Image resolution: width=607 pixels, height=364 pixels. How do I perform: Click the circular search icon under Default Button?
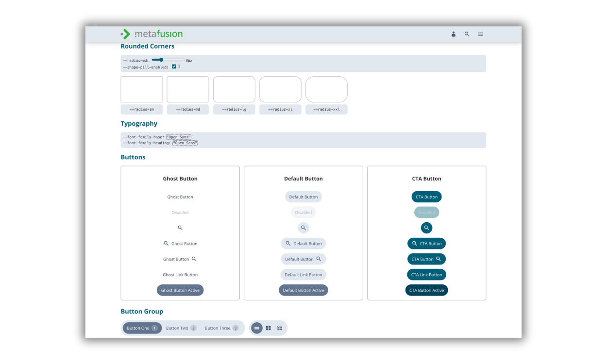tap(303, 228)
